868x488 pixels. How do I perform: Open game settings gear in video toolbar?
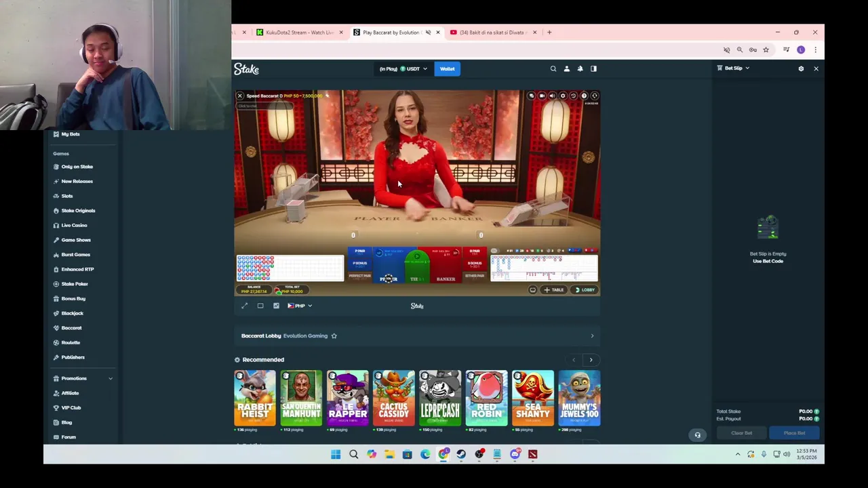(563, 96)
